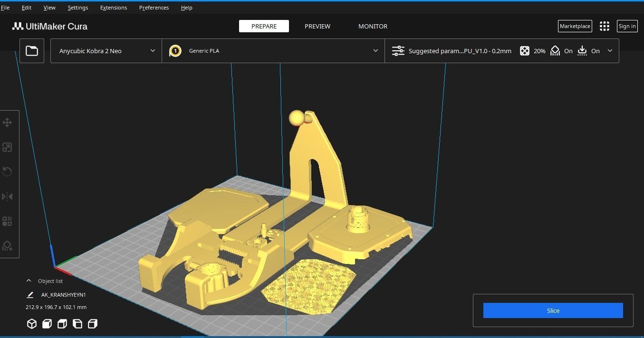The height and width of the screenshot is (338, 644).
Task: Open the Extensions menu
Action: (114, 8)
